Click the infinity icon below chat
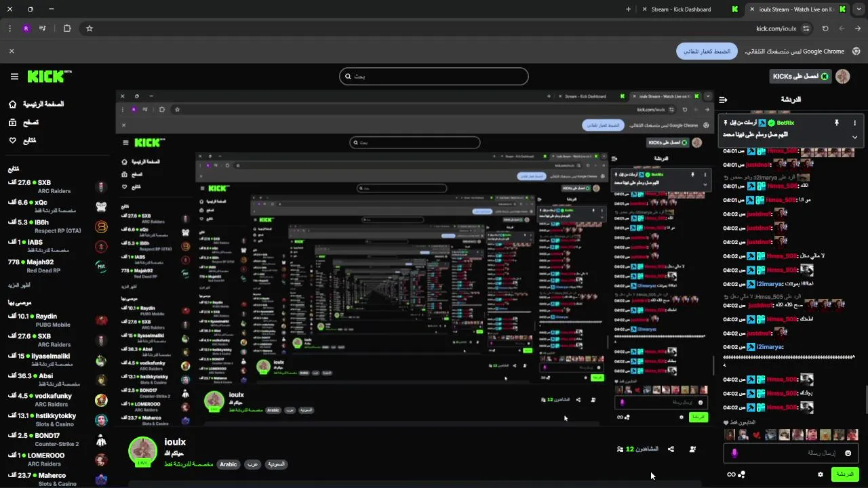This screenshot has width=868, height=488. (731, 474)
